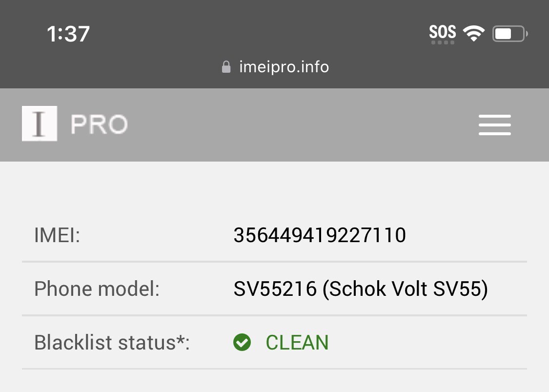549x392 pixels.
Task: Click the green CLEAN checkmark icon
Action: pos(242,343)
